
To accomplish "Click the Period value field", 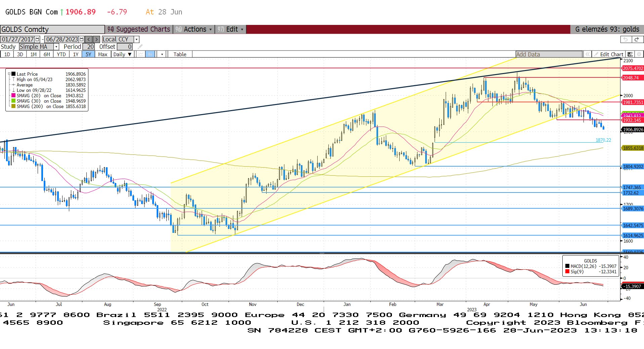I will tap(89, 47).
